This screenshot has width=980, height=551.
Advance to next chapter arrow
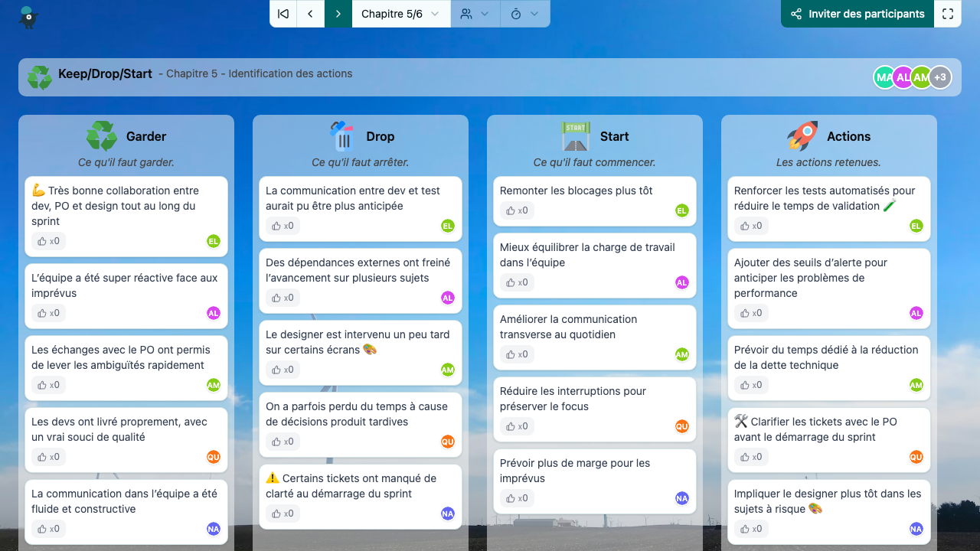coord(338,14)
